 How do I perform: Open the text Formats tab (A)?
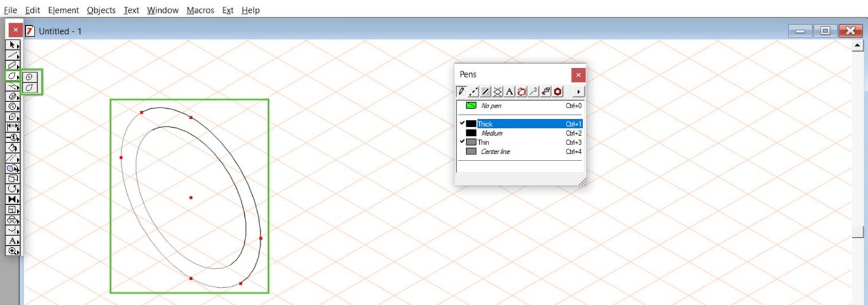click(509, 91)
